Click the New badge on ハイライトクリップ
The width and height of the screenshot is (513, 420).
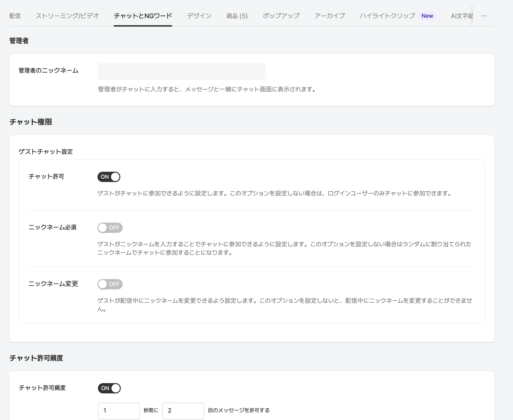(x=427, y=16)
